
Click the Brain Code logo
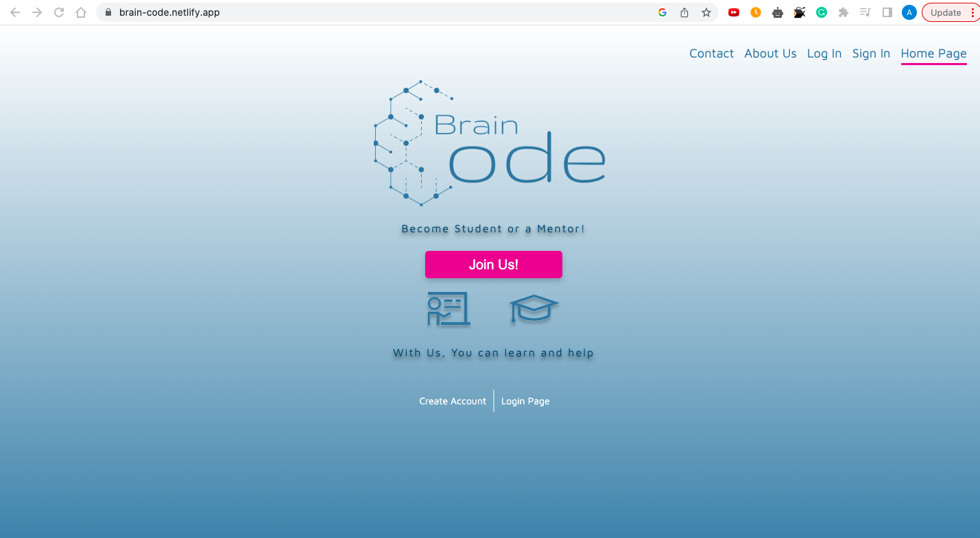490,143
